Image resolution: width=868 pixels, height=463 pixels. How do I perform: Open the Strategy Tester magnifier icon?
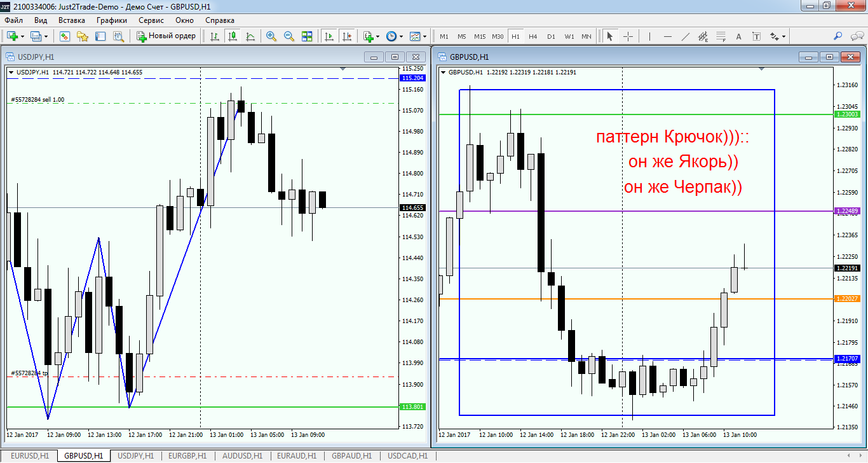click(x=118, y=36)
